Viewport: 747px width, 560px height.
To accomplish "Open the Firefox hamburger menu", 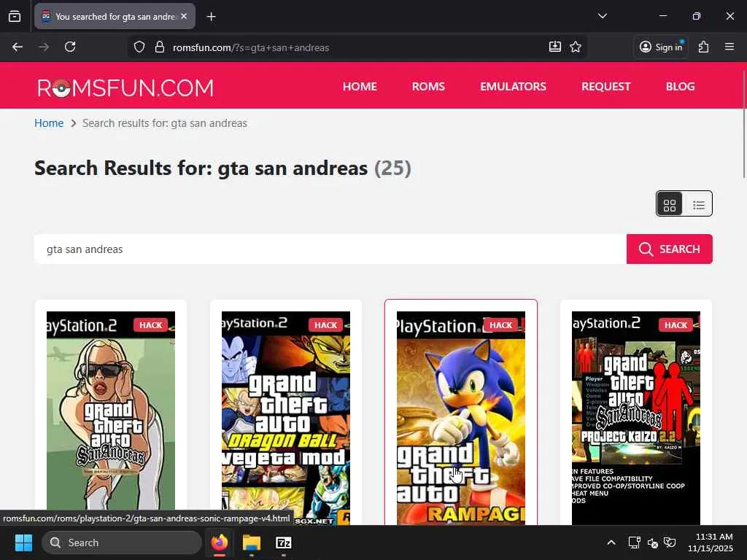I will coord(729,47).
